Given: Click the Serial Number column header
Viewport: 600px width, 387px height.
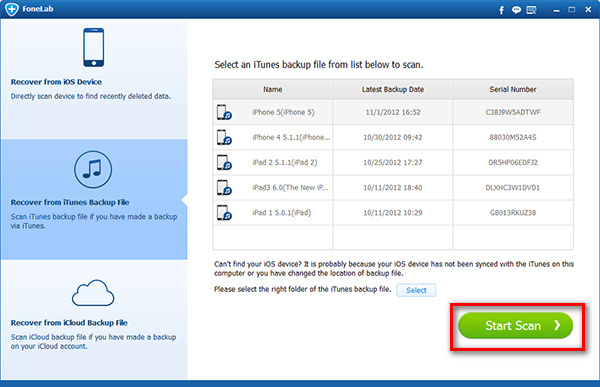Looking at the screenshot, I should (513, 89).
